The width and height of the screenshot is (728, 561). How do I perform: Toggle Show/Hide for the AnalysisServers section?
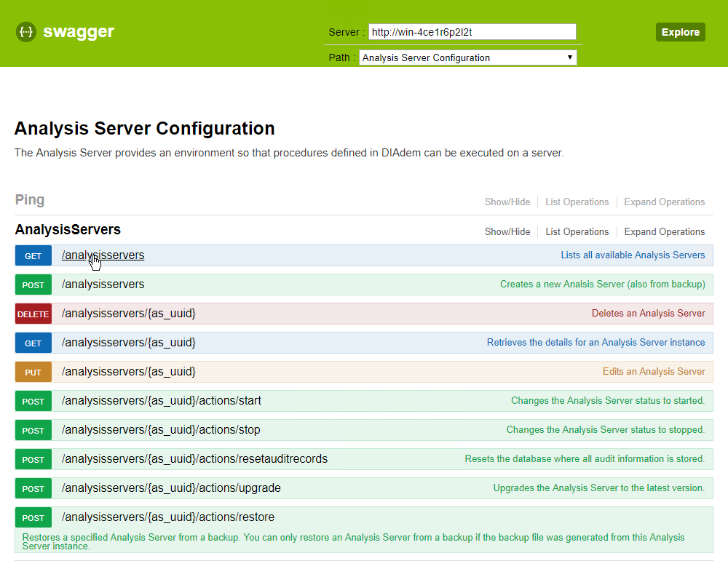(507, 232)
